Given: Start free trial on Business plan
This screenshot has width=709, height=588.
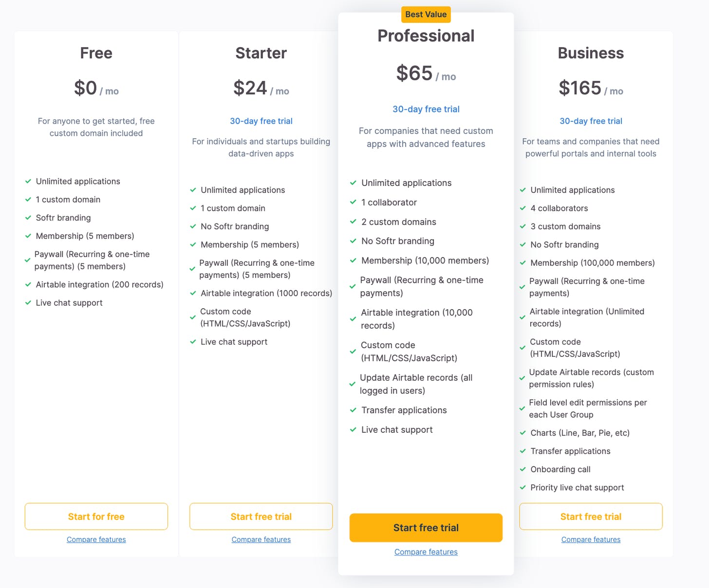Looking at the screenshot, I should click(x=591, y=516).
